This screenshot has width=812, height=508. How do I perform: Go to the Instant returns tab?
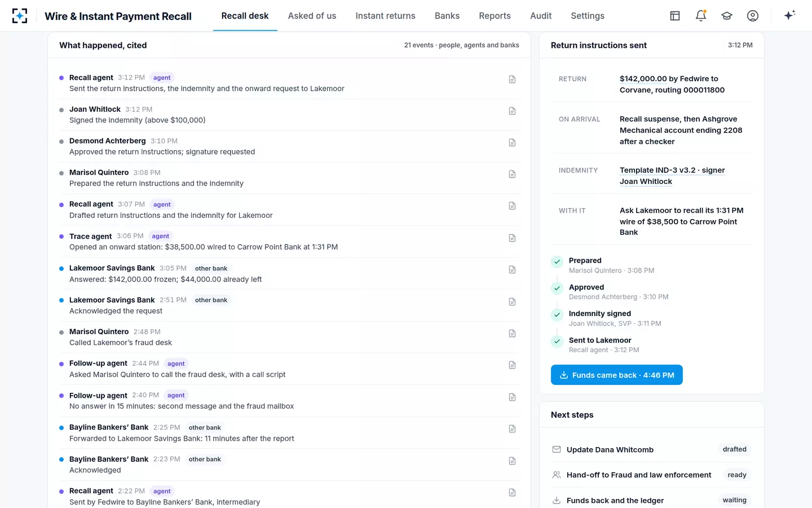pyautogui.click(x=385, y=16)
